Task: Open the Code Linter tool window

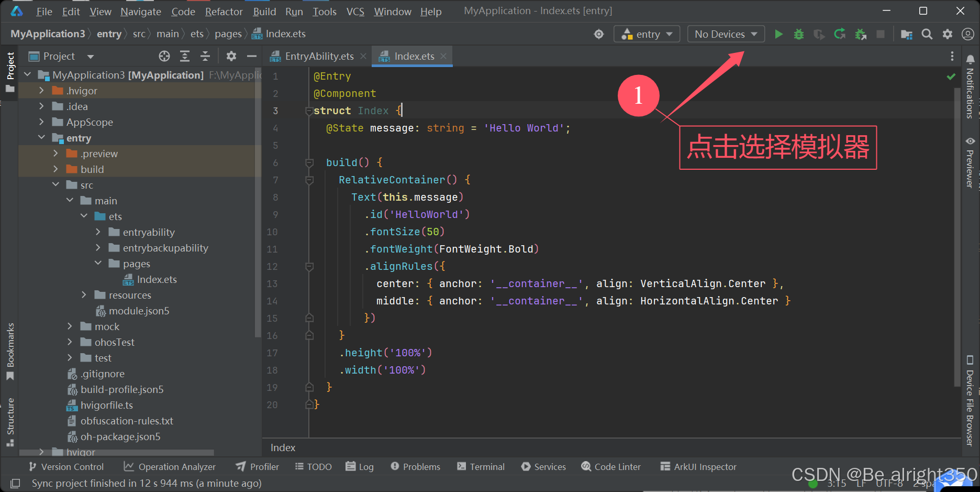Action: click(x=611, y=466)
